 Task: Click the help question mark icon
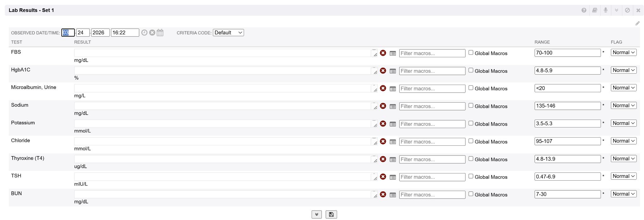click(x=584, y=10)
